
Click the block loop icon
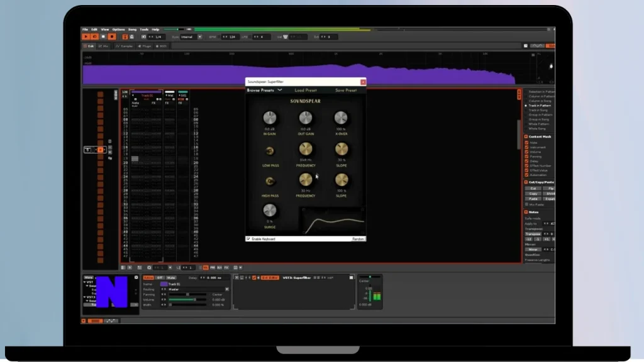pos(144,37)
